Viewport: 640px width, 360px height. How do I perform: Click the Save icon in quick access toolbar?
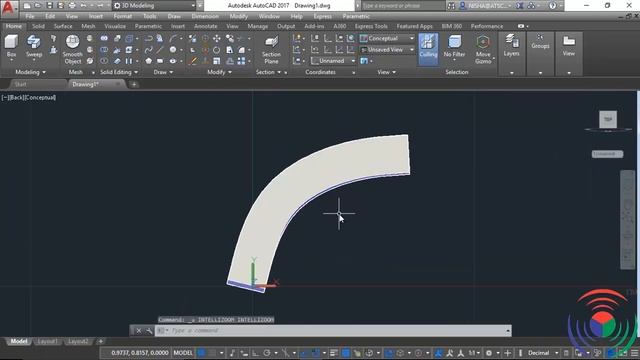pyautogui.click(x=49, y=6)
